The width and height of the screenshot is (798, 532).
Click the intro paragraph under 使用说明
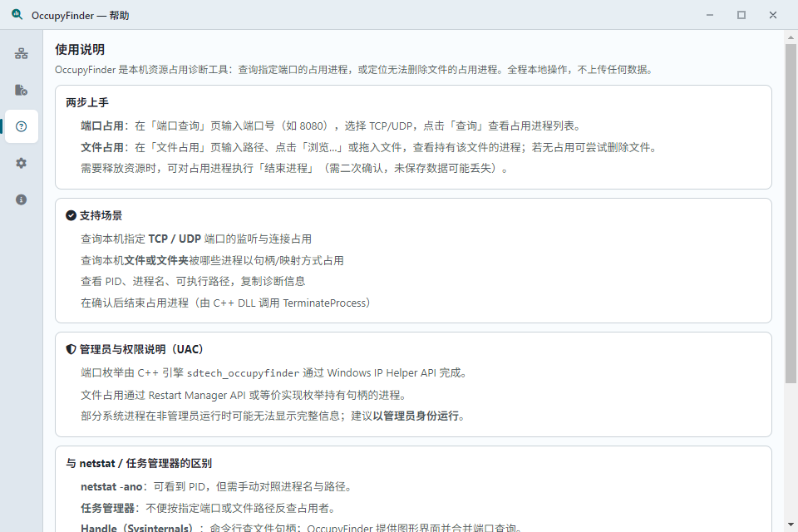(354, 70)
